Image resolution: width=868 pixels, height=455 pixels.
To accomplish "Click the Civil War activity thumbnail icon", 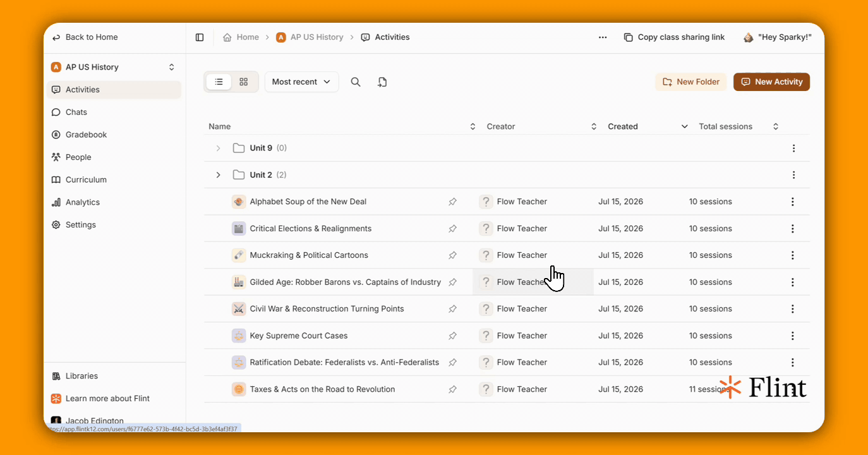I will (x=239, y=309).
